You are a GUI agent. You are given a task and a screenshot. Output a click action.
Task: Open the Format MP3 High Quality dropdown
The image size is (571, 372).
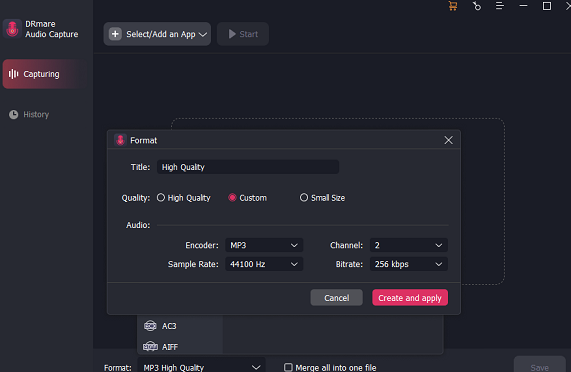coord(201,366)
